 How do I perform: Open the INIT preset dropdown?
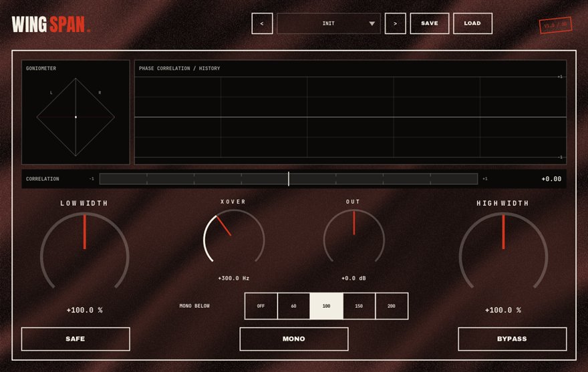click(x=329, y=23)
